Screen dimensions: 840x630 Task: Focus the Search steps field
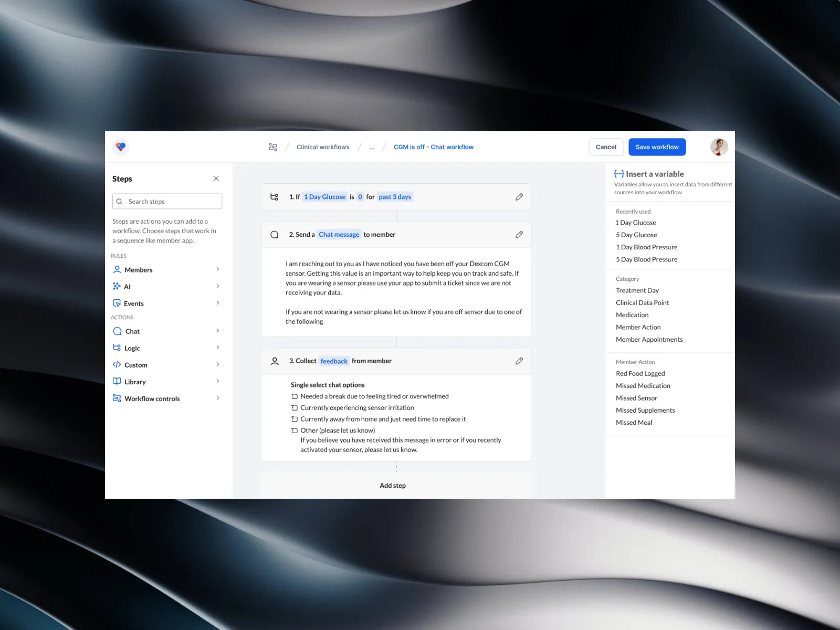pos(167,202)
